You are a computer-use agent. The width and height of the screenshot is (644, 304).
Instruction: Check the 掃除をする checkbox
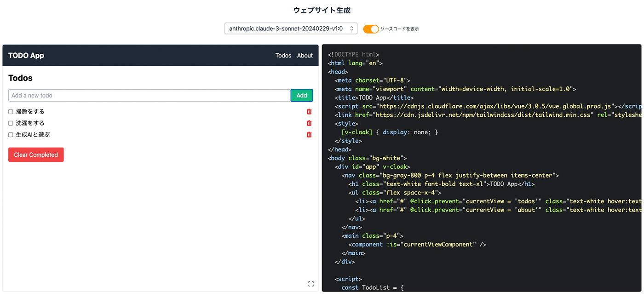11,112
